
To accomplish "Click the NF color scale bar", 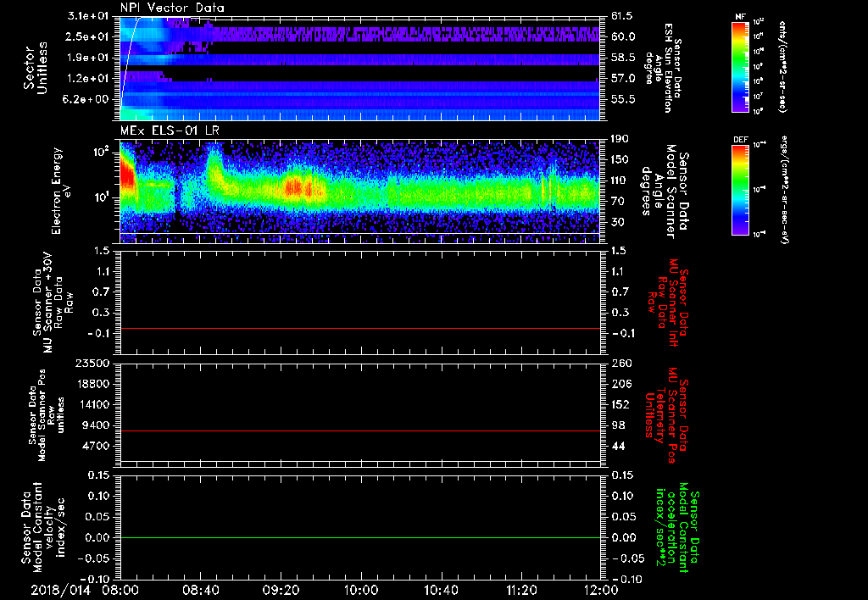I will [741, 67].
